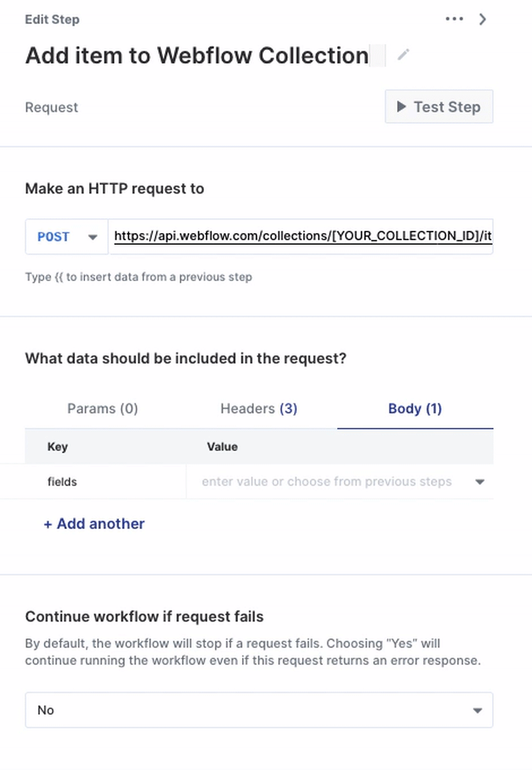This screenshot has height=770, width=532.
Task: Click the Test Step button label
Action: [447, 107]
